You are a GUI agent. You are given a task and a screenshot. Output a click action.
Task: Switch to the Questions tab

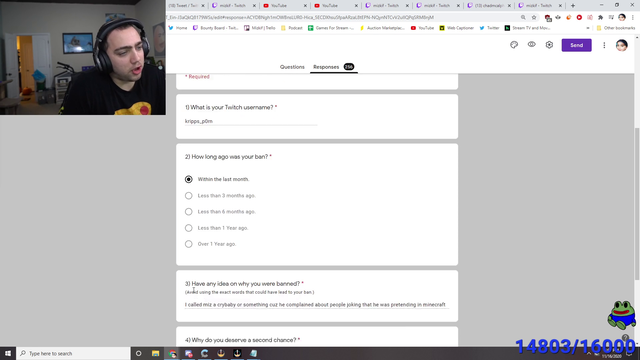coord(292,67)
